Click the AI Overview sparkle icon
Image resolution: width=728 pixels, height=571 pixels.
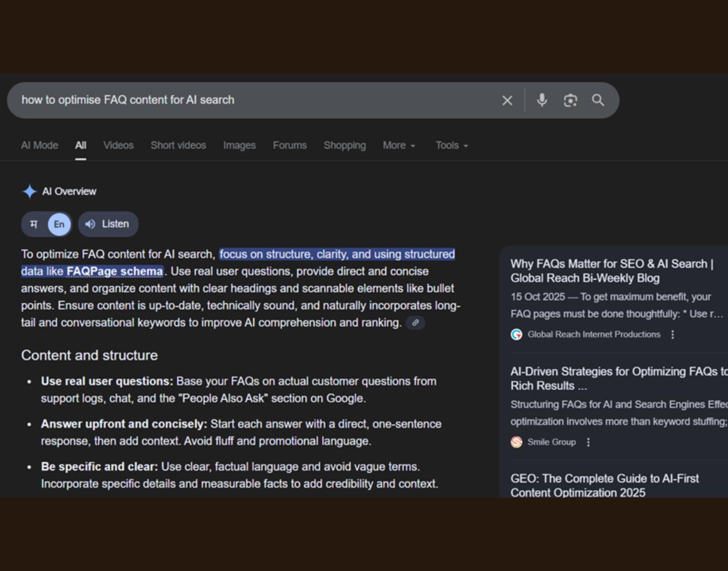click(30, 191)
